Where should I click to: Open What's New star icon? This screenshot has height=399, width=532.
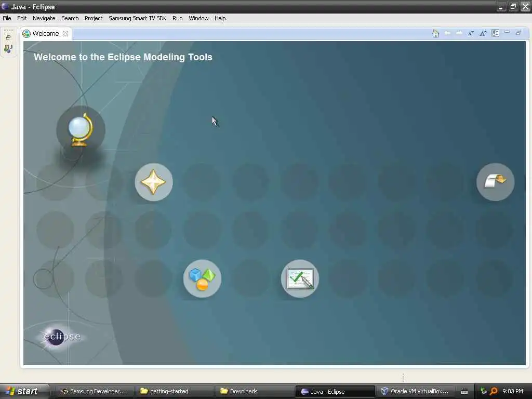coord(154,182)
